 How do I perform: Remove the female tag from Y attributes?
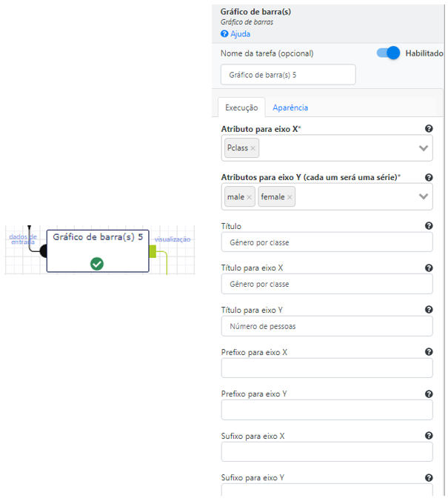290,197
